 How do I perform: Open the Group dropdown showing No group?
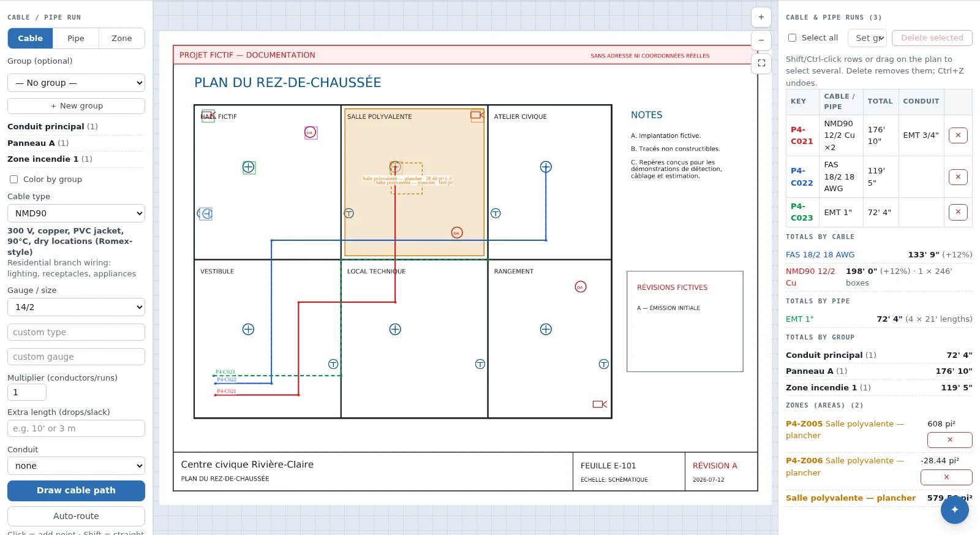click(76, 83)
